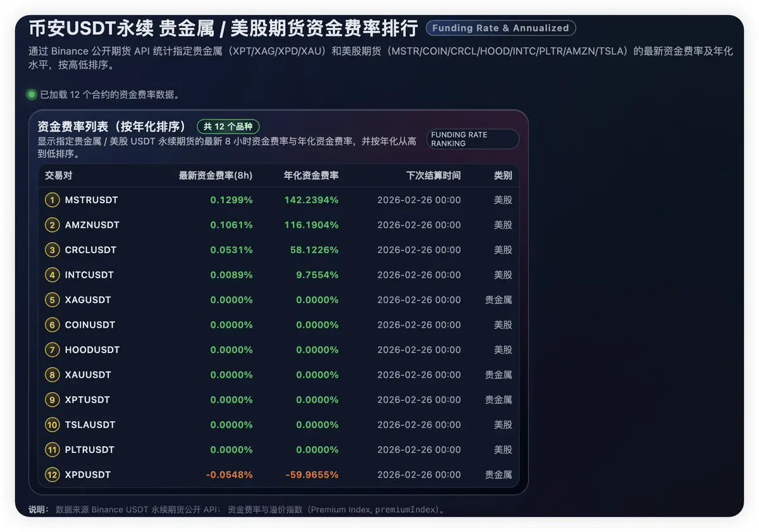Click the 0.0531% funding rate value
The image size is (759, 532).
(x=231, y=250)
